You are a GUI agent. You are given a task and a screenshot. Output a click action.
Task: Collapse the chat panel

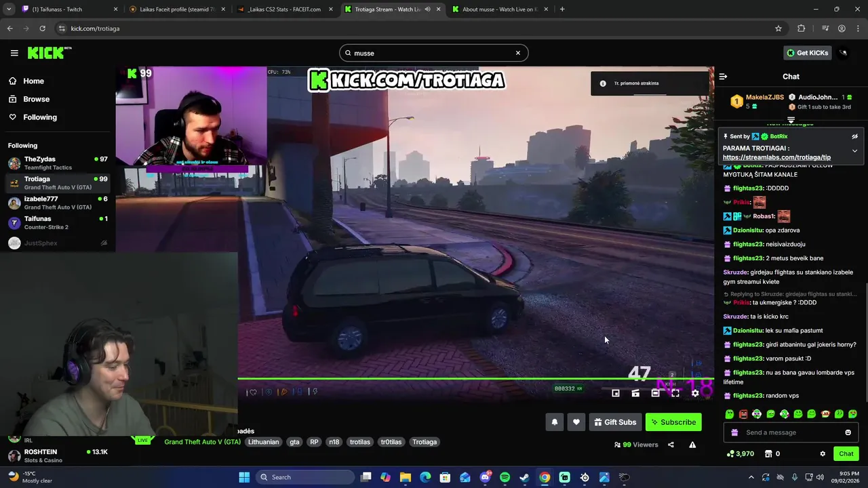[x=723, y=77]
